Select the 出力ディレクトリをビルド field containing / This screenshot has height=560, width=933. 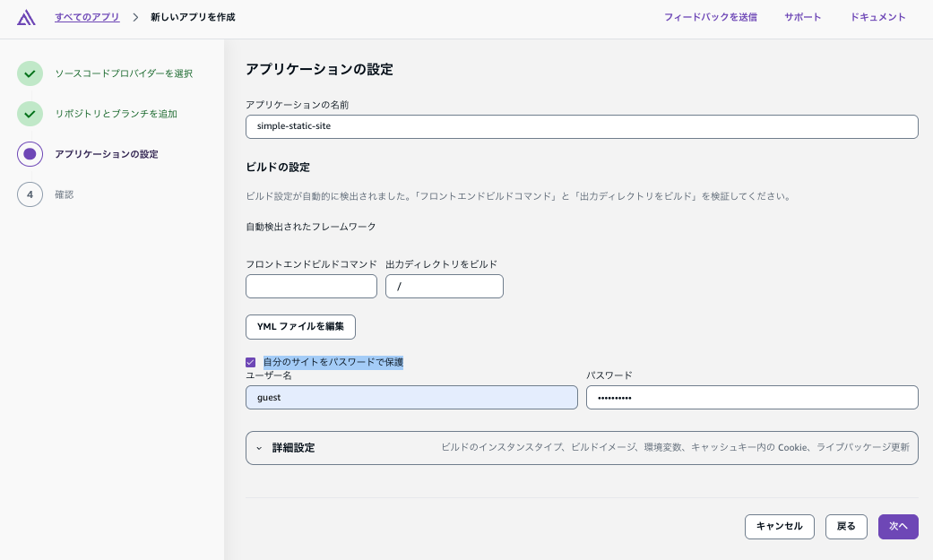click(x=445, y=286)
